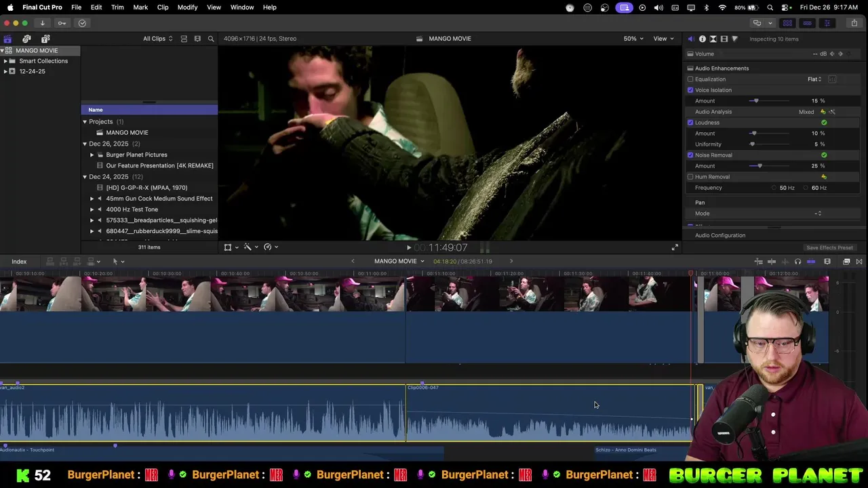Click the Share export icon
This screenshot has height=488, width=868.
(x=854, y=23)
